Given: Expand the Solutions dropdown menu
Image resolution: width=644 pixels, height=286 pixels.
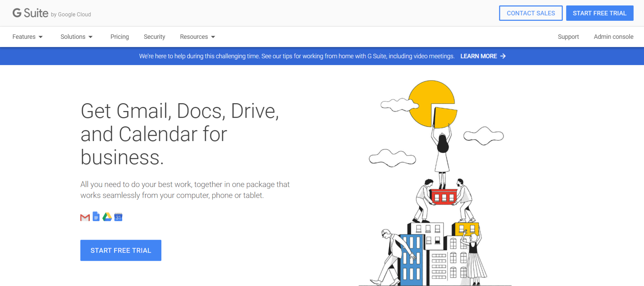Looking at the screenshot, I should 77,37.
